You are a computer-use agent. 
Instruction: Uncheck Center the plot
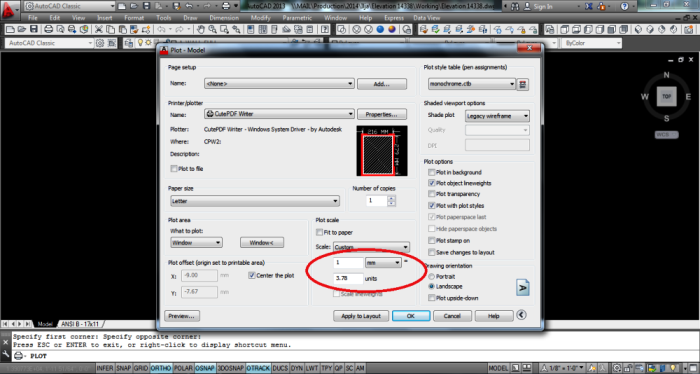252,275
